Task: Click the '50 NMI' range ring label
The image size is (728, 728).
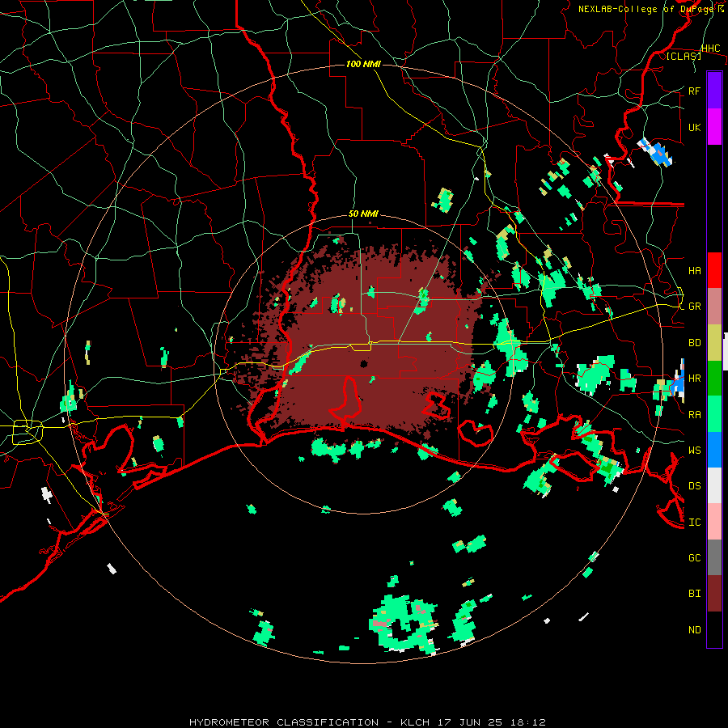Action: 363,214
